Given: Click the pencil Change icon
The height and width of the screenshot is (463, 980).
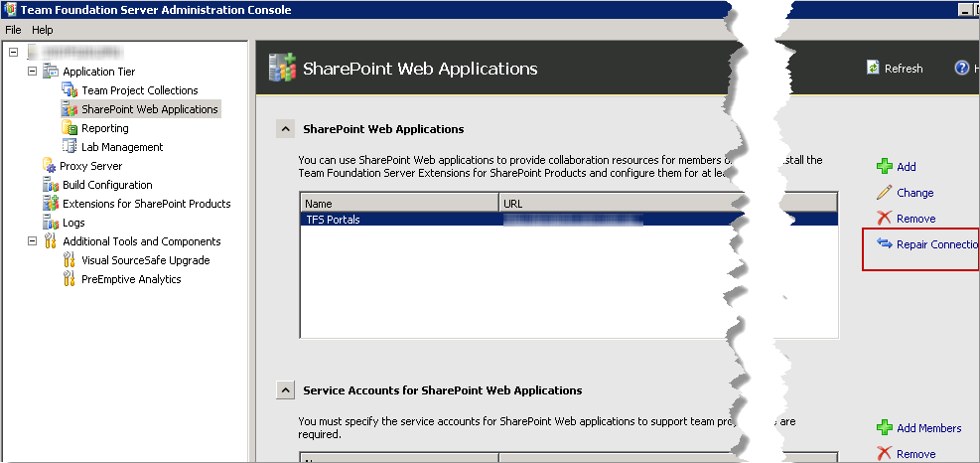Looking at the screenshot, I should point(884,192).
